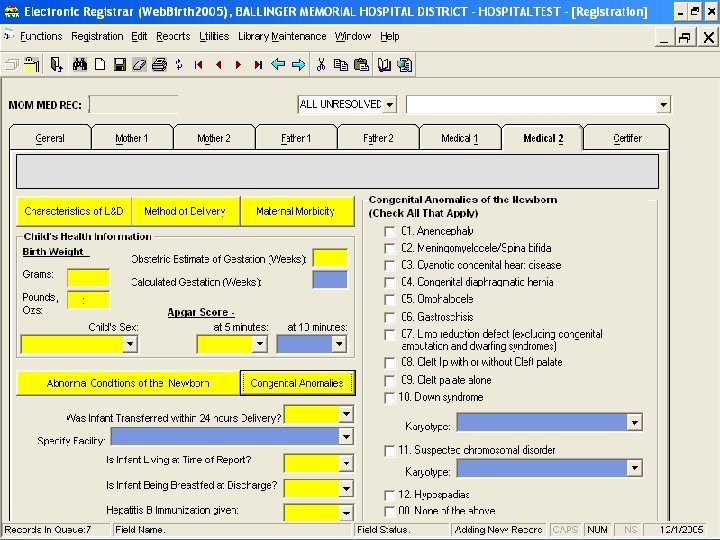This screenshot has height=540, width=720.
Task: Jump to last record arrow icon
Action: (x=258, y=65)
